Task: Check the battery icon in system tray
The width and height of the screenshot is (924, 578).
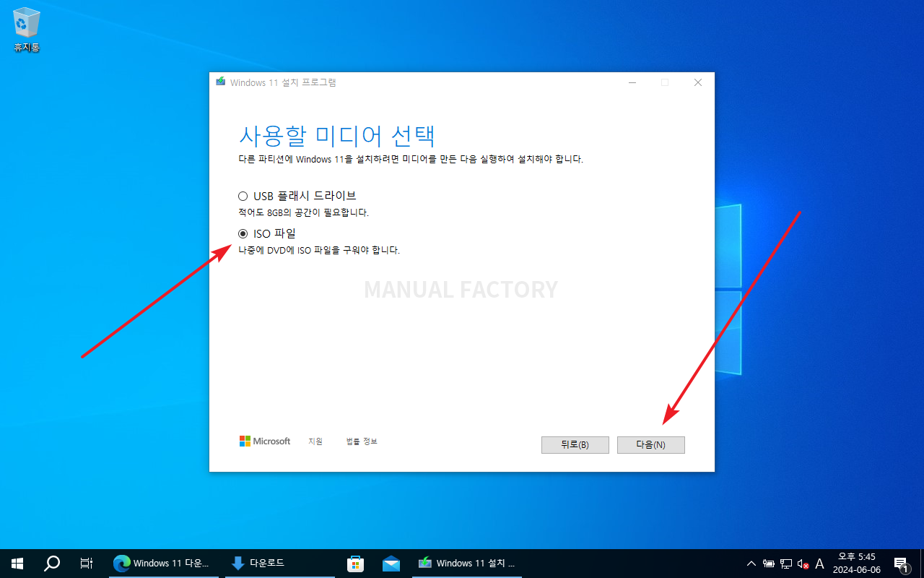Action: [x=767, y=563]
